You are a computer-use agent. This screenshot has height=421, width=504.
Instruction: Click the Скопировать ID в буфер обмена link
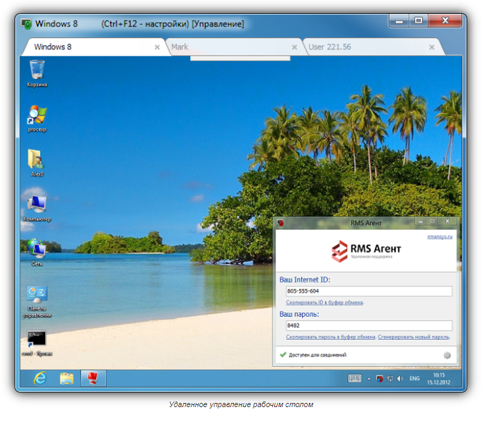325,302
